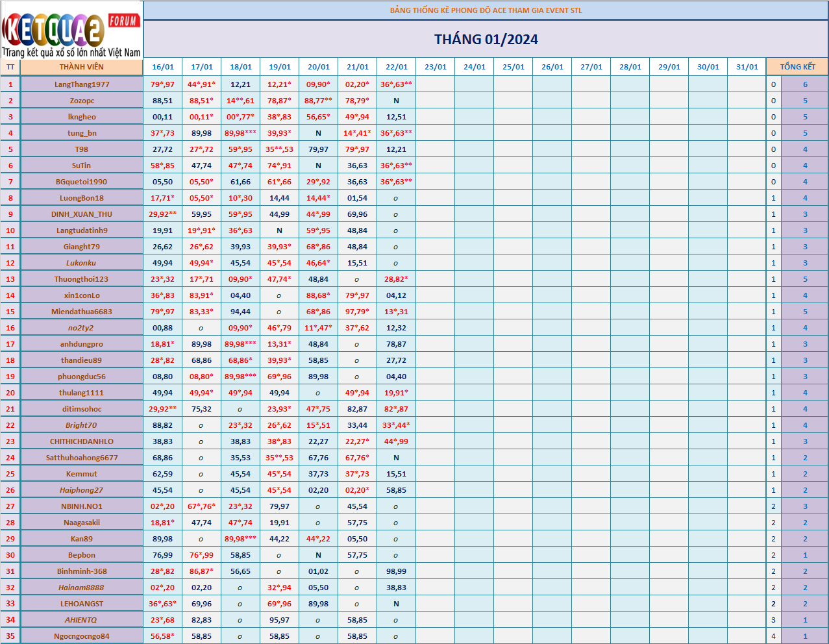This screenshot has width=829, height=644.
Task: Select member name 'Zozopc'
Action: (x=82, y=101)
